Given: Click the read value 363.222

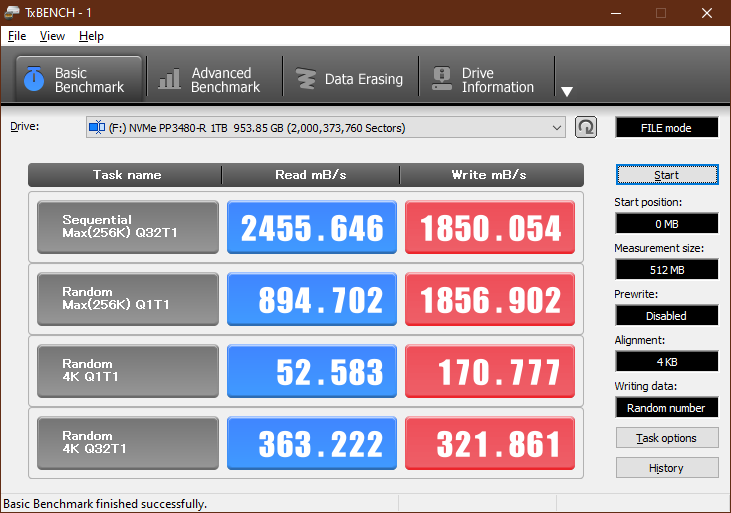Looking at the screenshot, I should coord(312,443).
